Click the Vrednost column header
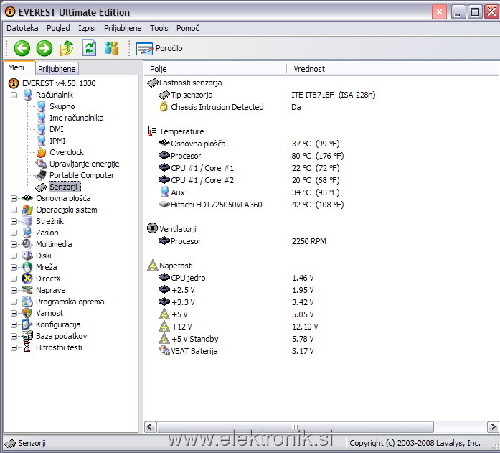This screenshot has height=453, width=500. pyautogui.click(x=393, y=69)
